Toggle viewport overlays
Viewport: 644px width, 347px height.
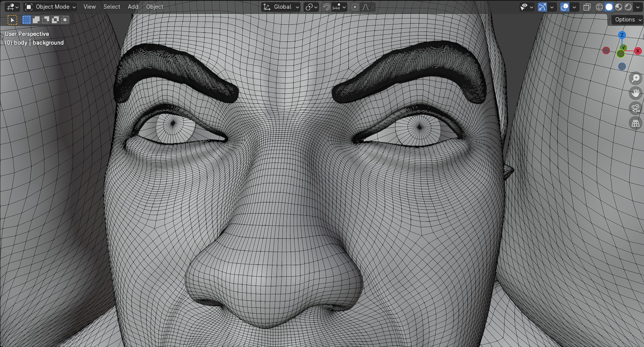pyautogui.click(x=564, y=7)
